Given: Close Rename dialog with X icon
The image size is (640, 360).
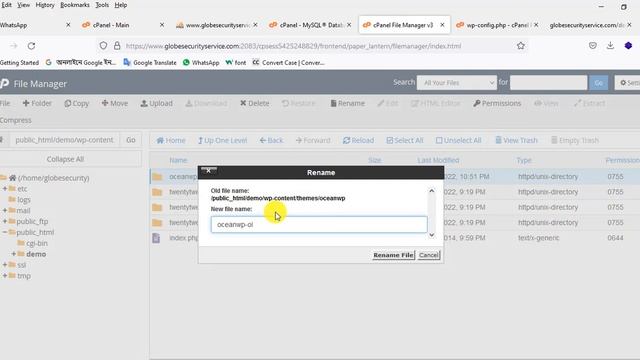Looking at the screenshot, I should click(x=209, y=171).
